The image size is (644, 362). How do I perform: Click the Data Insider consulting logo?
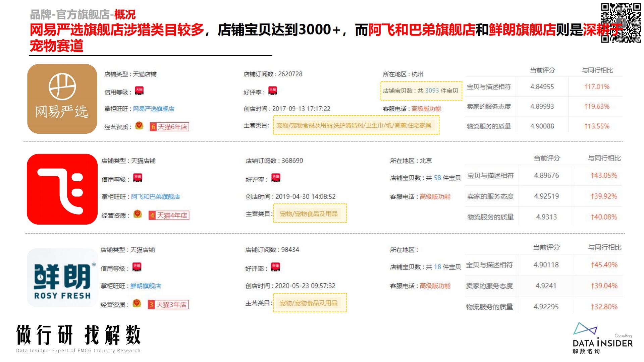coord(603,338)
